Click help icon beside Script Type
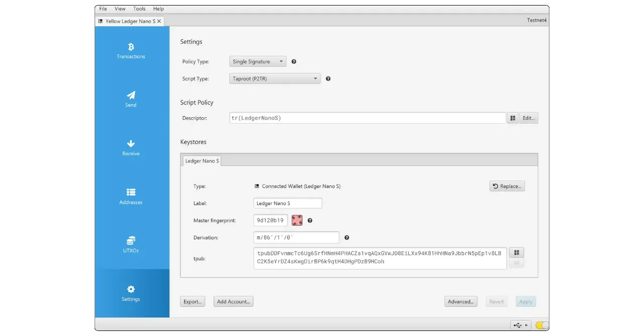The width and height of the screenshot is (644, 336). pos(328,79)
